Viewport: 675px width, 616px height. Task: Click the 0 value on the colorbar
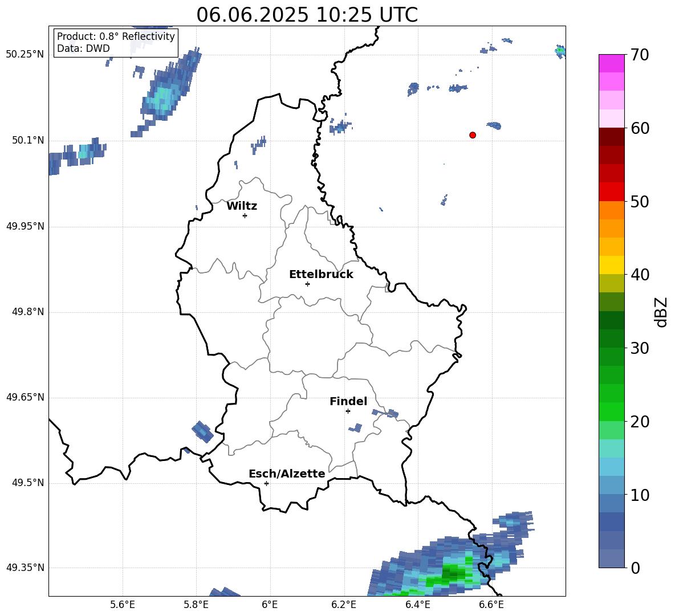[636, 568]
